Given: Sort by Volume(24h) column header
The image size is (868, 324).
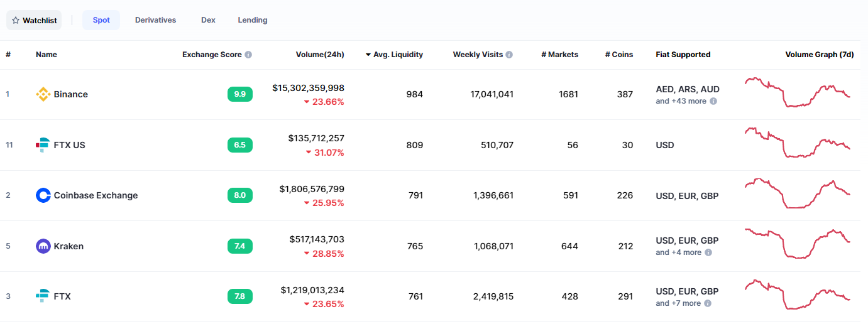Looking at the screenshot, I should point(320,55).
